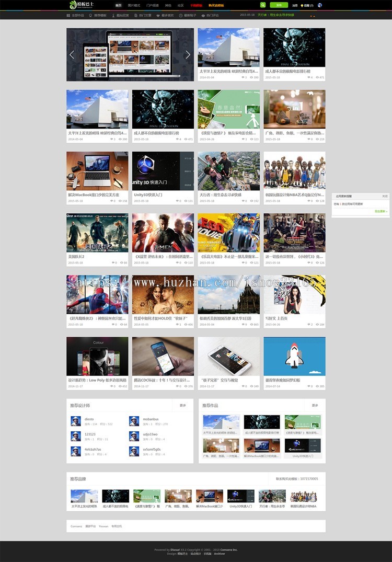Close the 应用更新提醒 popup
The height and width of the screenshot is (562, 392).
click(385, 196)
